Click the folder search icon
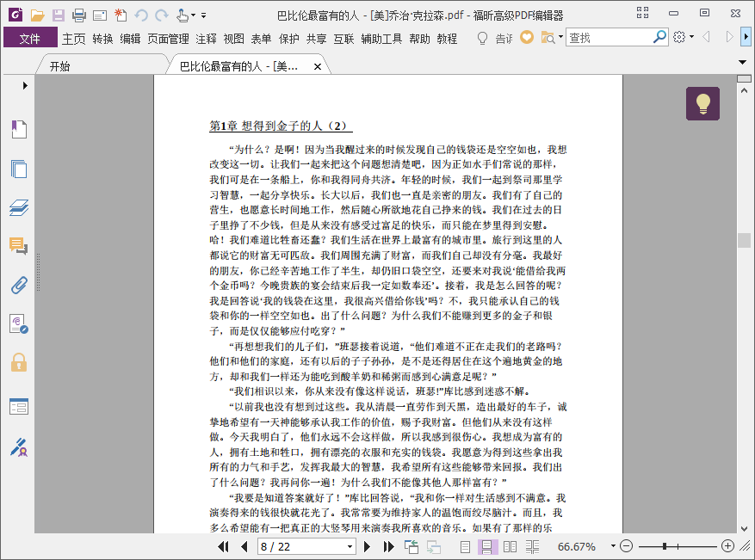755x560 pixels. tap(548, 38)
